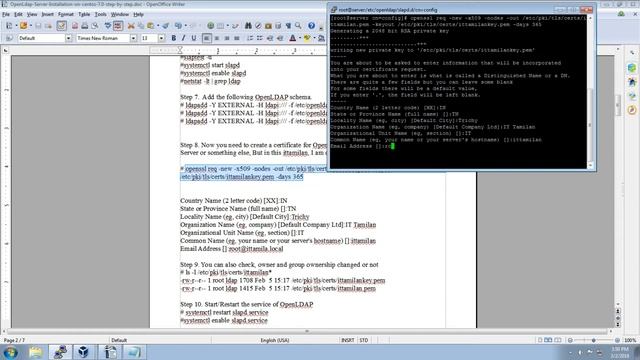Screen dimensions: 640x360
Task: Toggle Nonprinting Characters icon
Action: click(x=288, y=26)
